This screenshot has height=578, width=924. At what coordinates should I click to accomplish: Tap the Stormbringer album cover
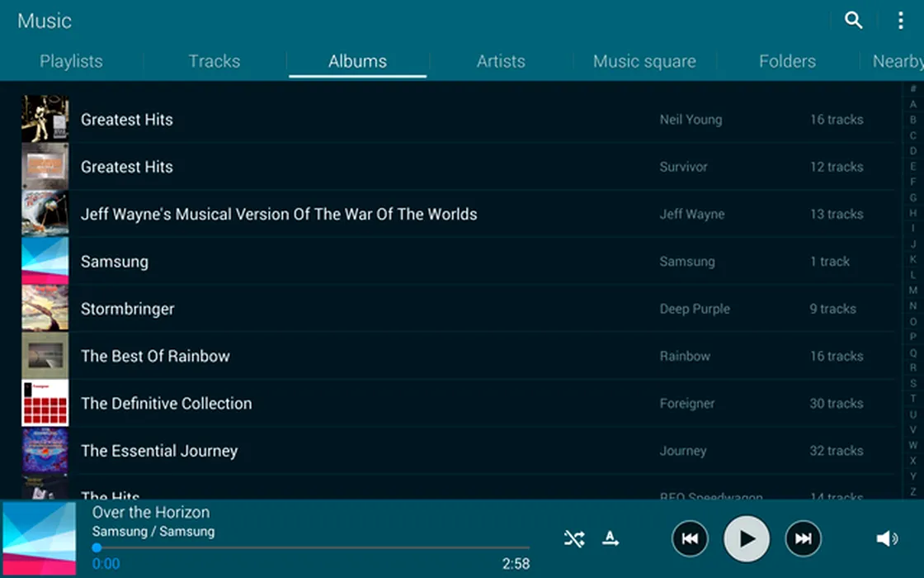pos(45,308)
